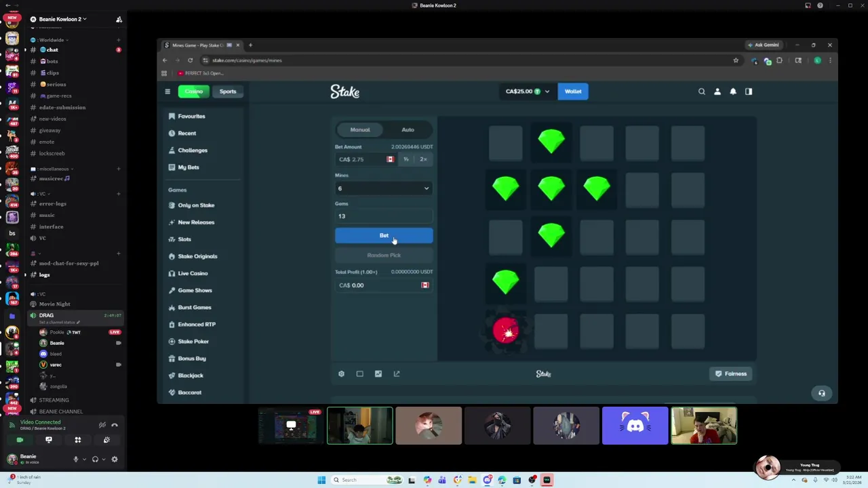Focus the Bet Amount input field

(x=365, y=159)
